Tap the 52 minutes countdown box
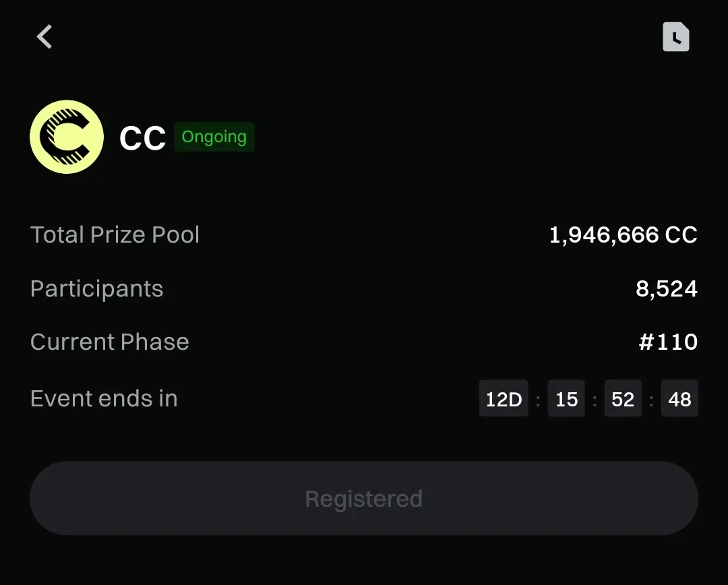This screenshot has width=728, height=585. tap(623, 398)
